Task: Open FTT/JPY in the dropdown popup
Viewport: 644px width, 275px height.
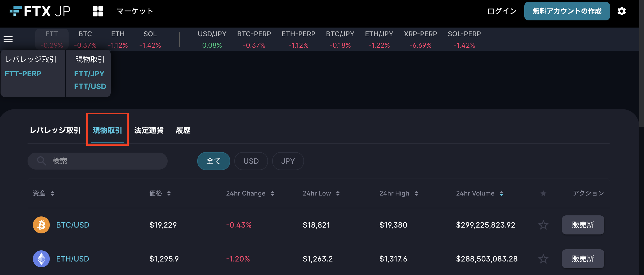Action: (89, 74)
